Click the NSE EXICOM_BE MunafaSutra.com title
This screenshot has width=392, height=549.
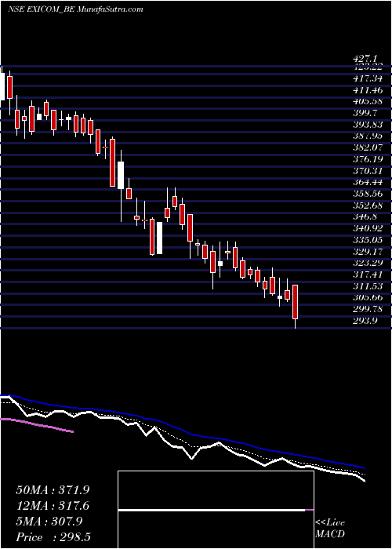tap(75, 9)
